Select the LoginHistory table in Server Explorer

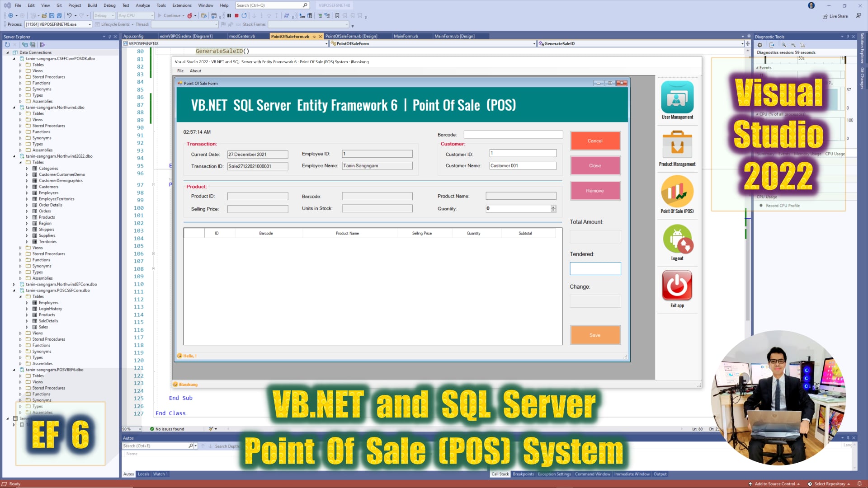pyautogui.click(x=50, y=309)
